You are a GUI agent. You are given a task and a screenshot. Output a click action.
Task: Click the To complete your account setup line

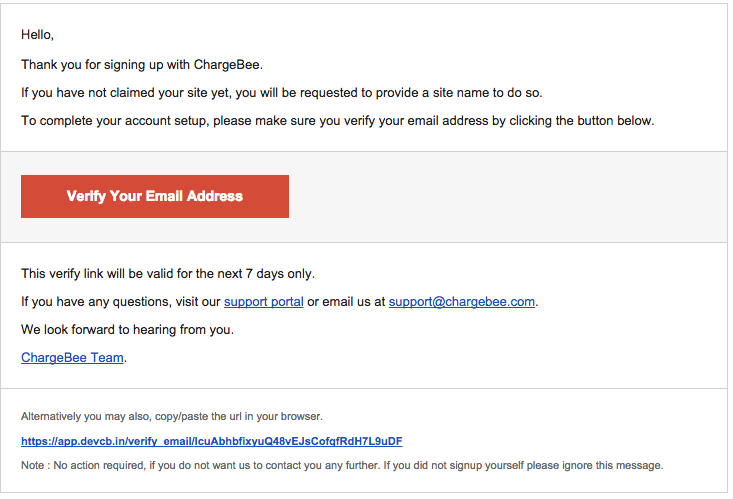[x=338, y=121]
